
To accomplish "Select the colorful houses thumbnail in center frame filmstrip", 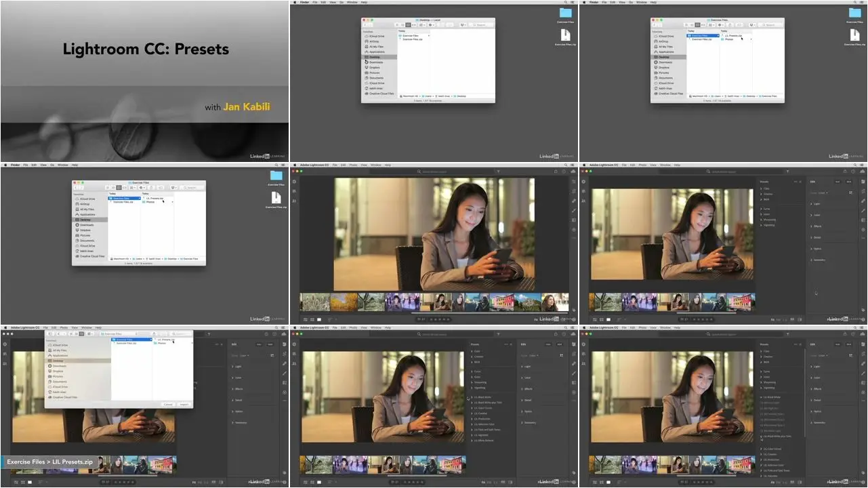I will [501, 302].
